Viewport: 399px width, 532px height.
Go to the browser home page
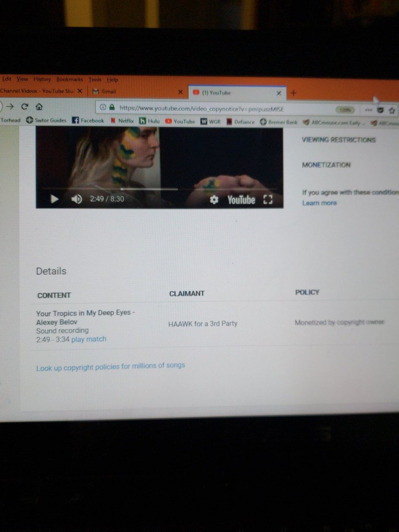coord(39,107)
